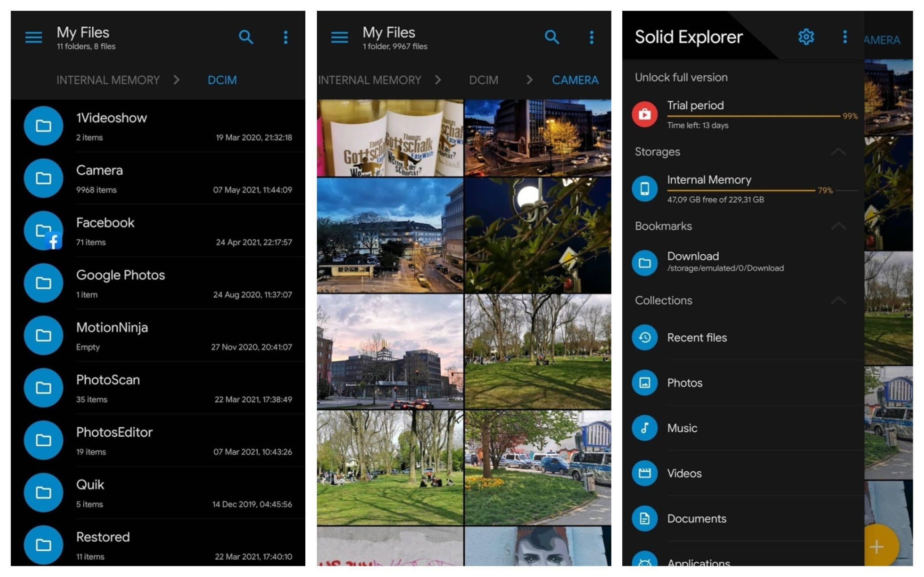924x577 pixels.
Task: Tap search icon in DCIM screen
Action: click(x=246, y=37)
